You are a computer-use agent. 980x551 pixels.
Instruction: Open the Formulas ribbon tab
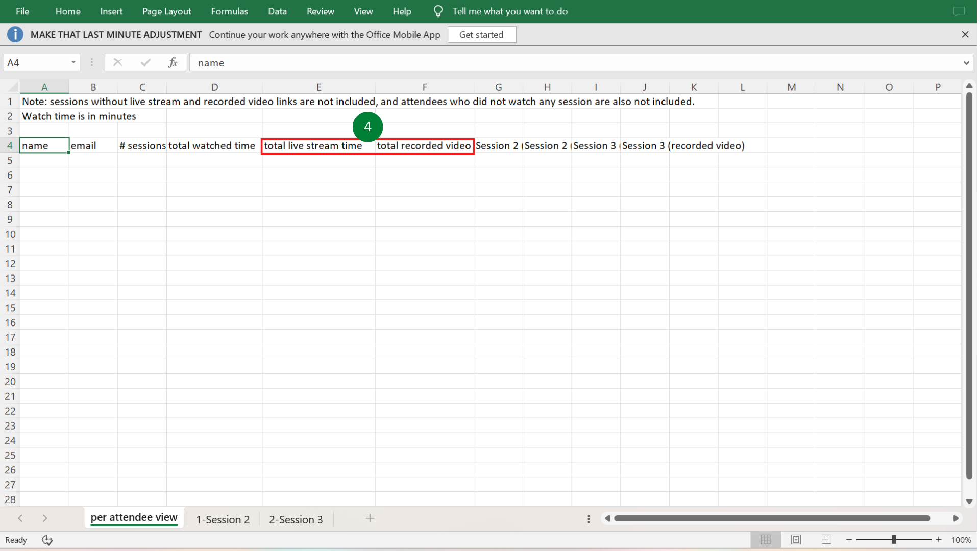[x=229, y=11]
